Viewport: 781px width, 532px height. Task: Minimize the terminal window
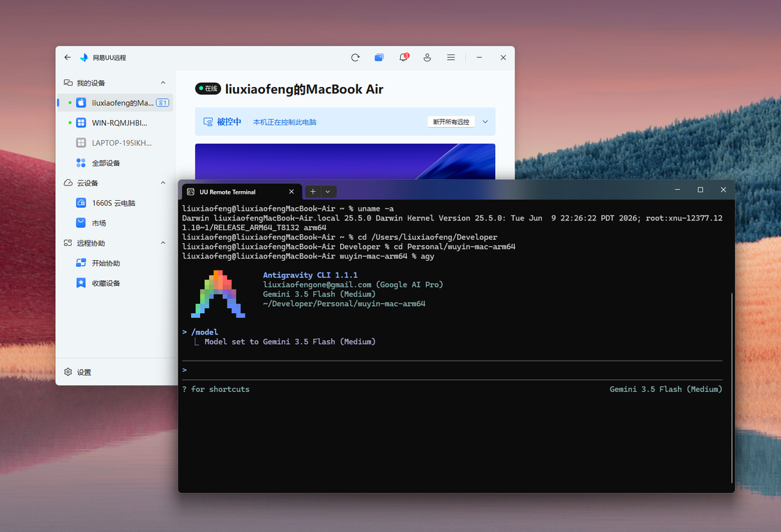click(x=677, y=190)
